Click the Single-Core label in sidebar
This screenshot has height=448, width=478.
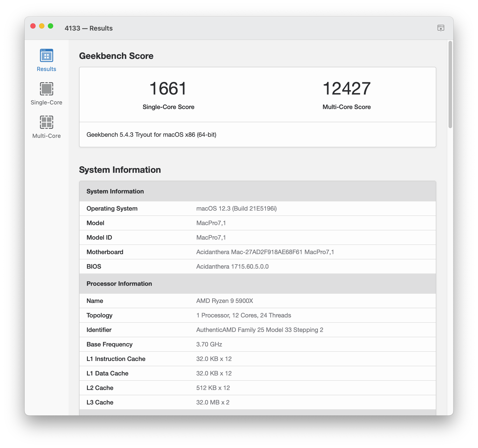pos(46,102)
